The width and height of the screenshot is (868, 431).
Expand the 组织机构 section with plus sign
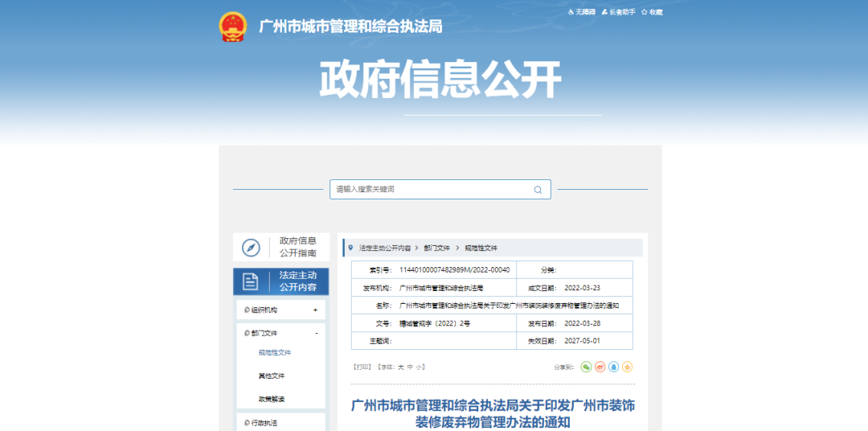(x=315, y=310)
